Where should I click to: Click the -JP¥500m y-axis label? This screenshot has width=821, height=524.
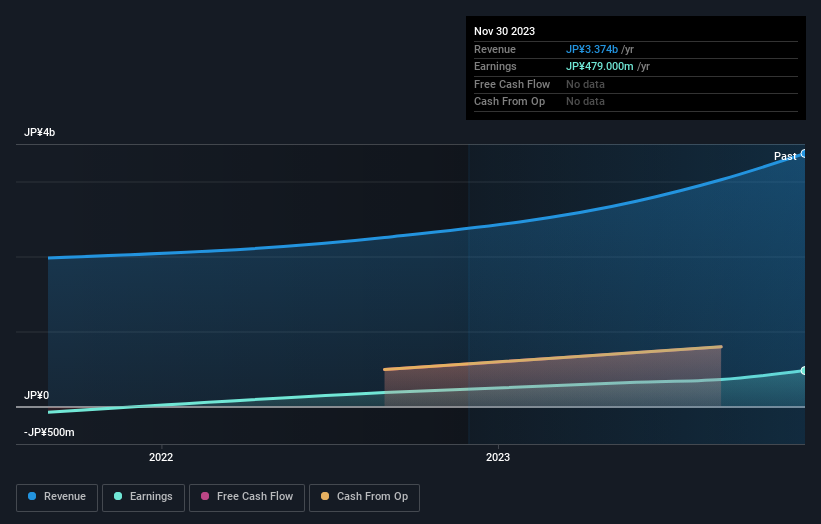coord(49,432)
